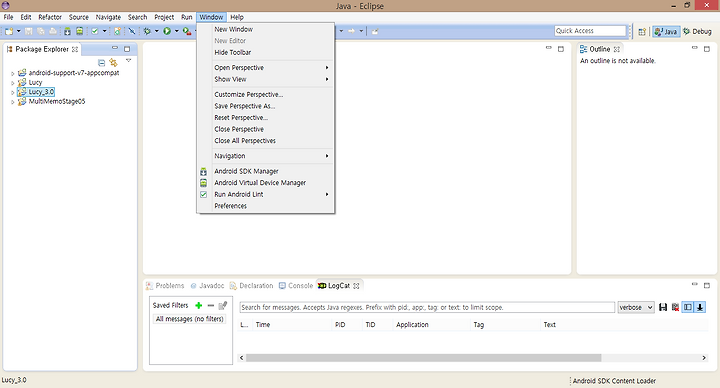This screenshot has height=388, width=720.
Task: Toggle Link with Editor in Package Explorer
Action: (113, 62)
